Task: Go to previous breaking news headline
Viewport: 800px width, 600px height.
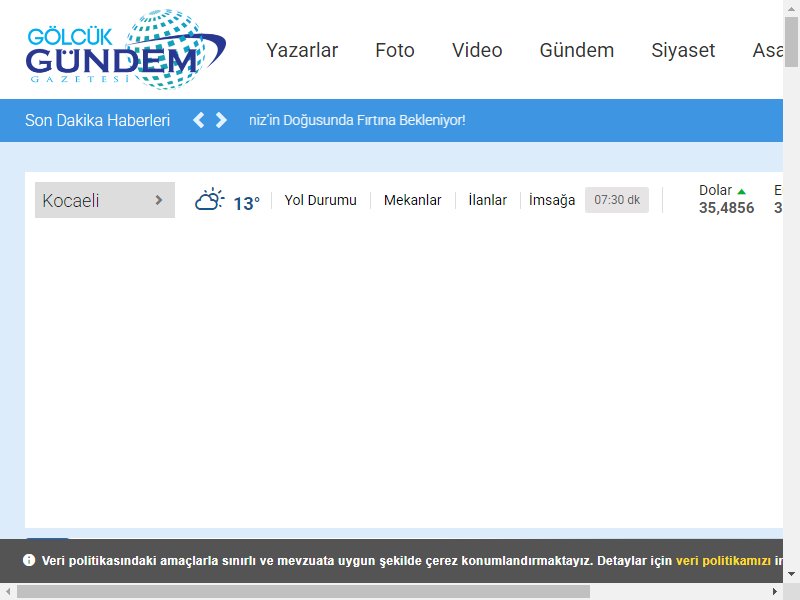Action: [198, 120]
